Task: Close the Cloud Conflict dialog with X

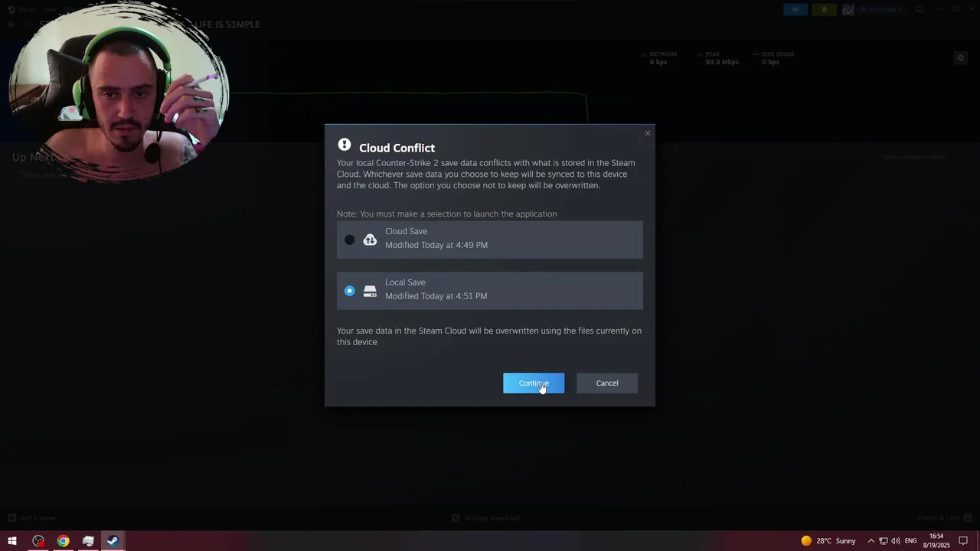Action: 647,133
